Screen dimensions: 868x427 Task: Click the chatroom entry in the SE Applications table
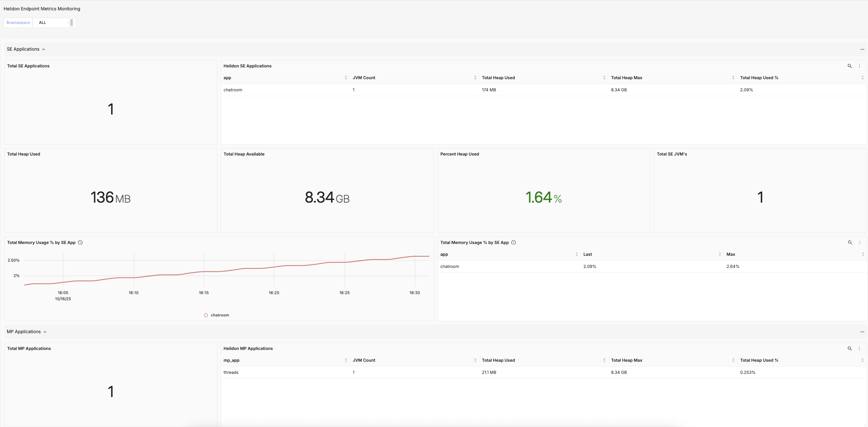(x=233, y=90)
